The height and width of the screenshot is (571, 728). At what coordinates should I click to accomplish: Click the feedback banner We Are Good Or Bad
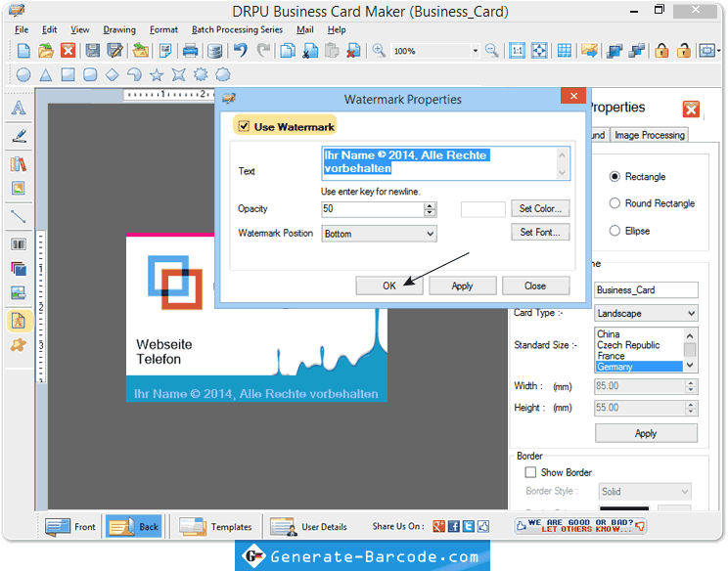580,526
